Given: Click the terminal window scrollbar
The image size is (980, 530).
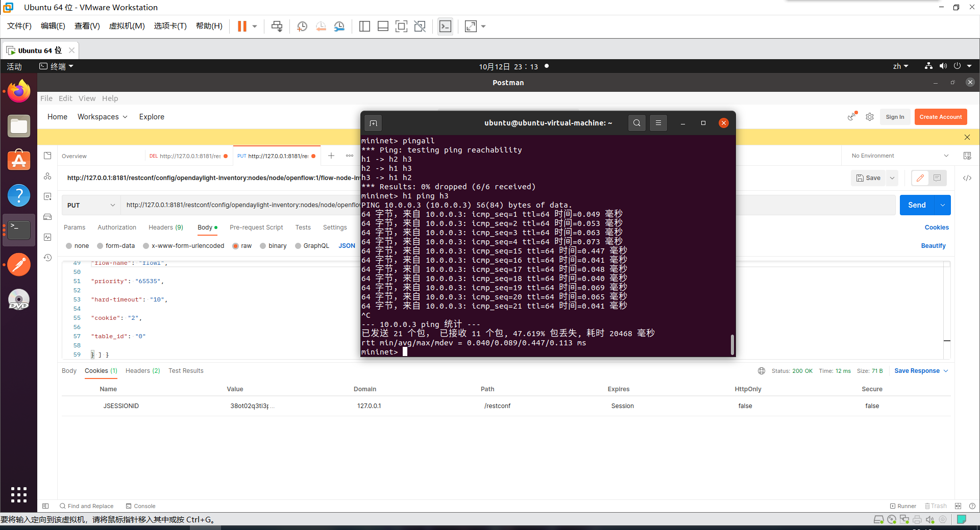Looking at the screenshot, I should tap(732, 345).
